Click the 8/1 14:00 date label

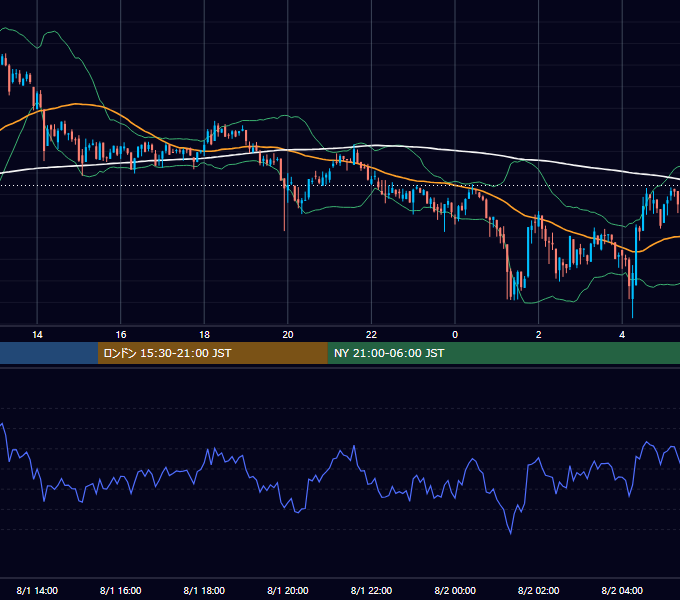[37, 590]
